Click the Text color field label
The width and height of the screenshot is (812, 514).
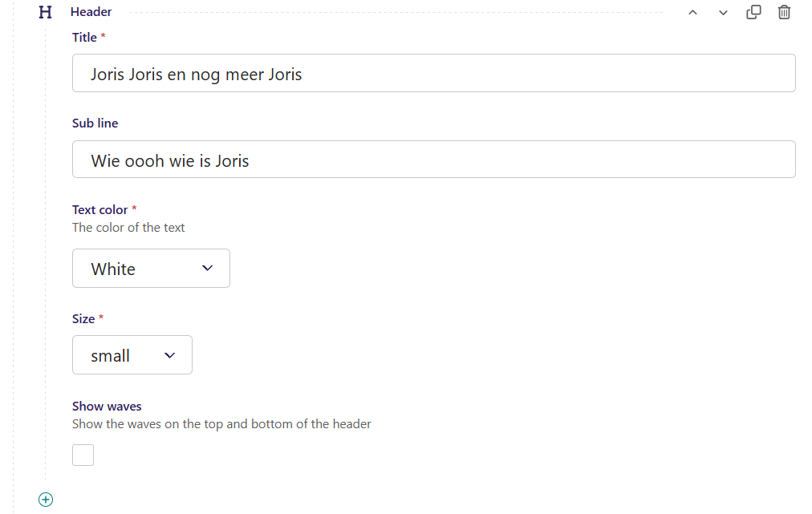[99, 209]
